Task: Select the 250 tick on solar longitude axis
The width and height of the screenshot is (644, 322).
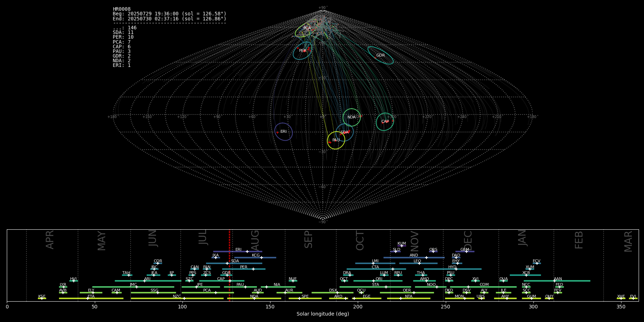Action: pos(445,307)
